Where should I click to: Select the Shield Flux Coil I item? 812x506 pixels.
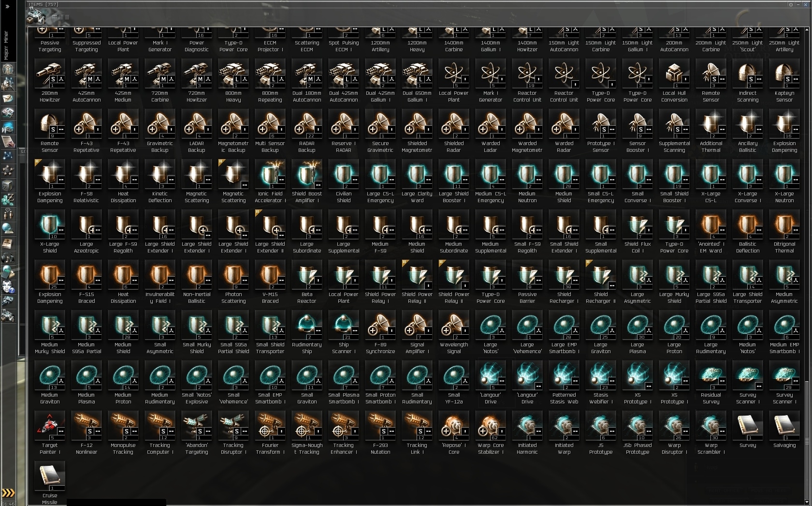[x=638, y=232]
